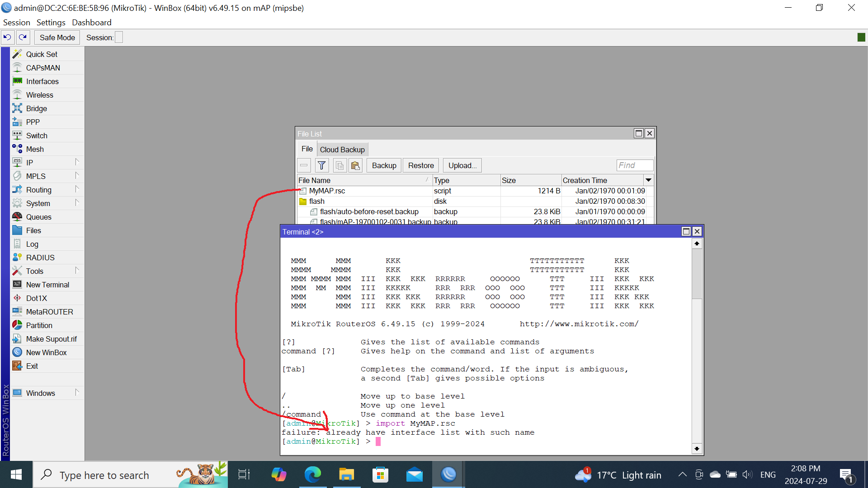
Task: Open the Wireless configuration window
Action: tap(39, 95)
